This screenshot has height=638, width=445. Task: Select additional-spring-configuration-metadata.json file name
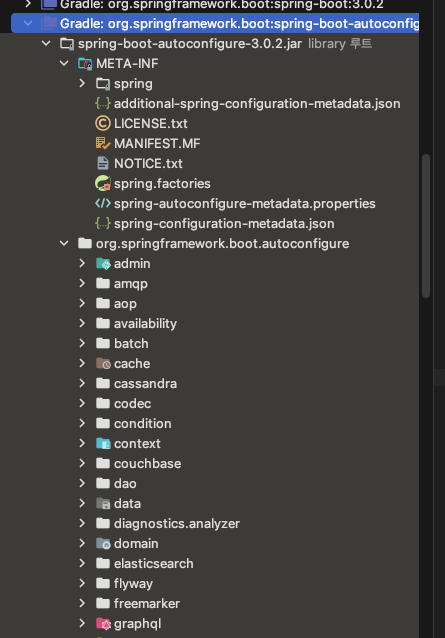(257, 104)
